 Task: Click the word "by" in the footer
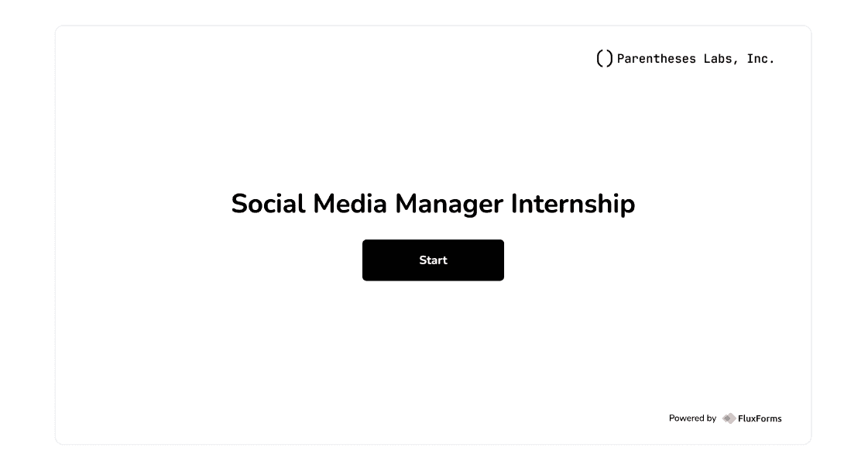click(710, 418)
